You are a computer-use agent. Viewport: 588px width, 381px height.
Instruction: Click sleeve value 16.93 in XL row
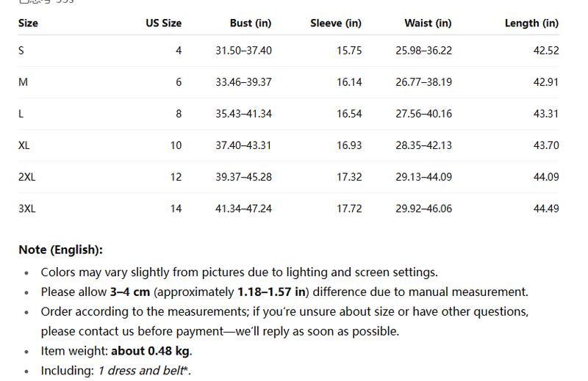coord(349,145)
